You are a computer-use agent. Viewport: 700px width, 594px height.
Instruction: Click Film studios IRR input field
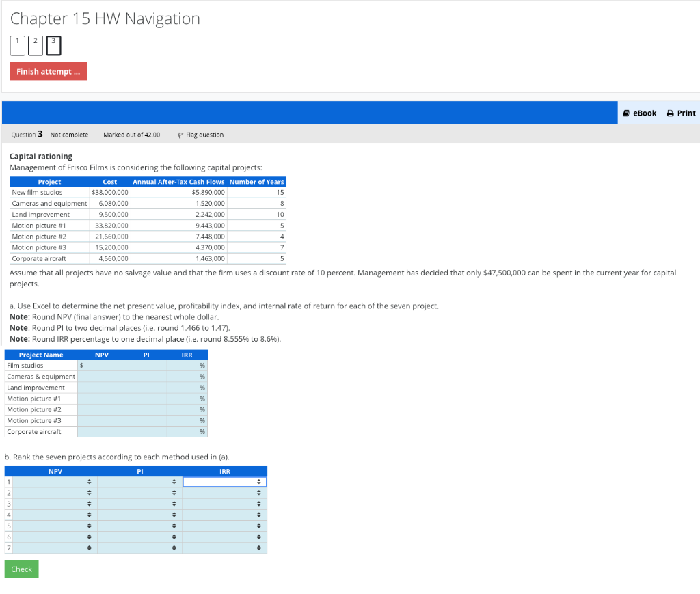pyautogui.click(x=187, y=366)
